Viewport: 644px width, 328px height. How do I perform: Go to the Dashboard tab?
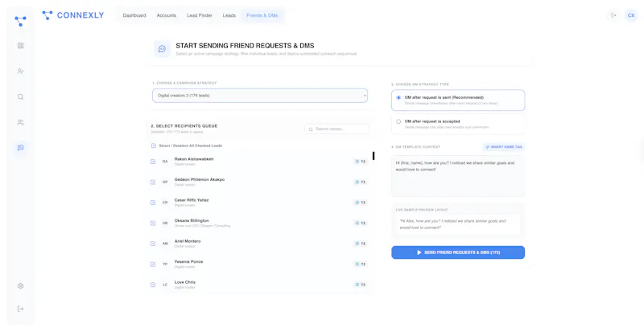(134, 15)
